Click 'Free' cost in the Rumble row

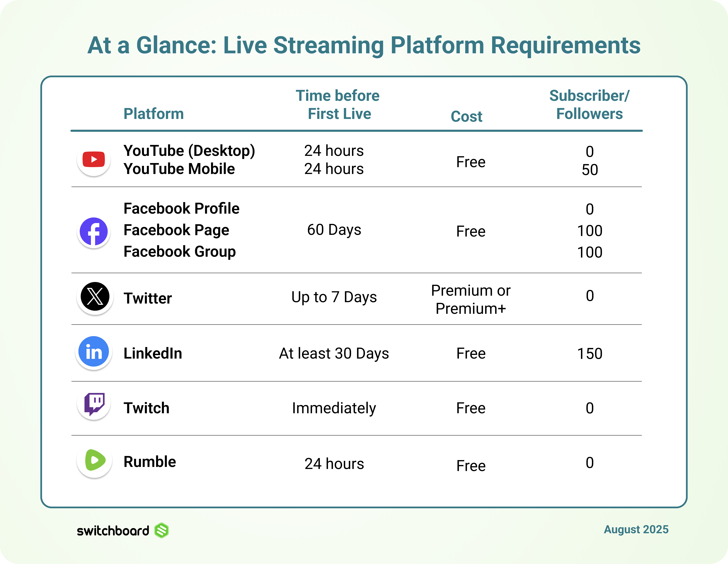[x=471, y=466]
